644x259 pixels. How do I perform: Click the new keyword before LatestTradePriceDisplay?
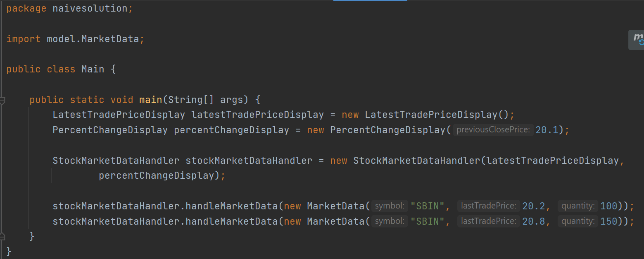tap(350, 114)
